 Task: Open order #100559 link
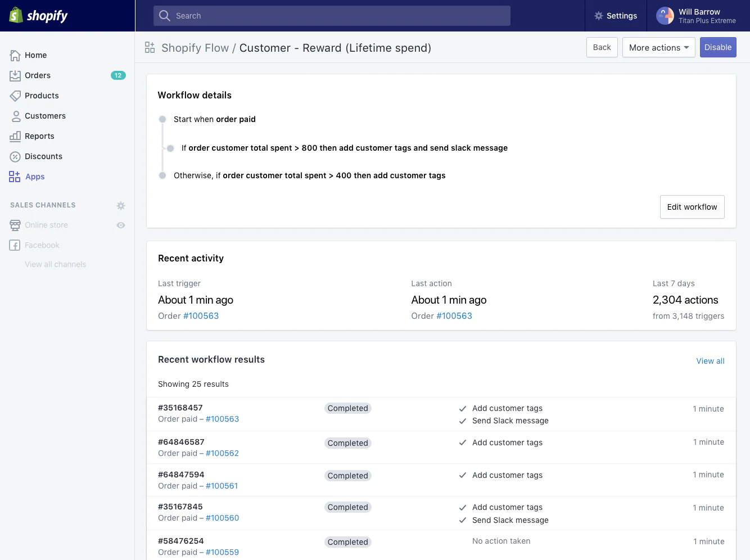coord(222,552)
